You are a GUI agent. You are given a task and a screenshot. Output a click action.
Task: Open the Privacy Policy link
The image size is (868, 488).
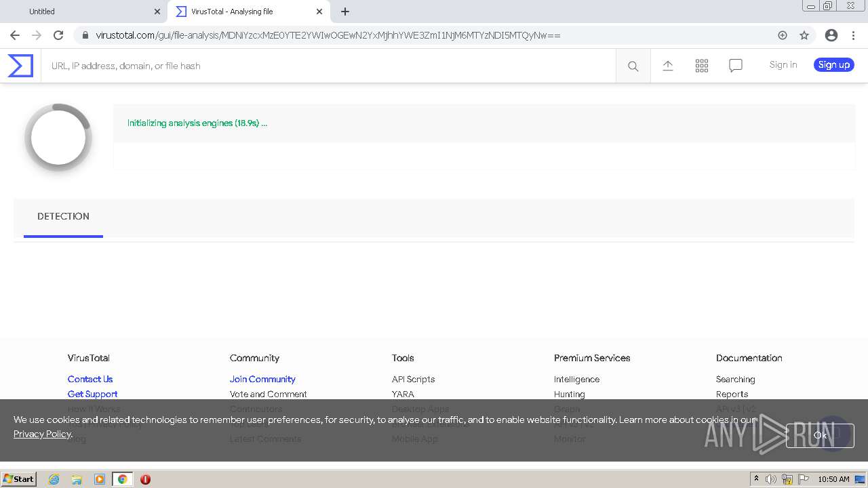[42, 434]
